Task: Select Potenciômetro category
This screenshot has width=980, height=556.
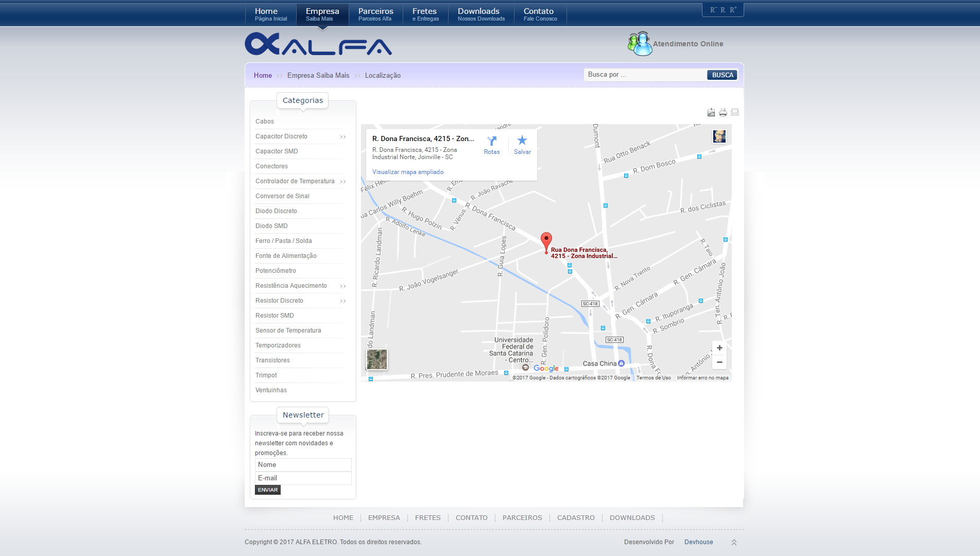Action: click(276, 271)
